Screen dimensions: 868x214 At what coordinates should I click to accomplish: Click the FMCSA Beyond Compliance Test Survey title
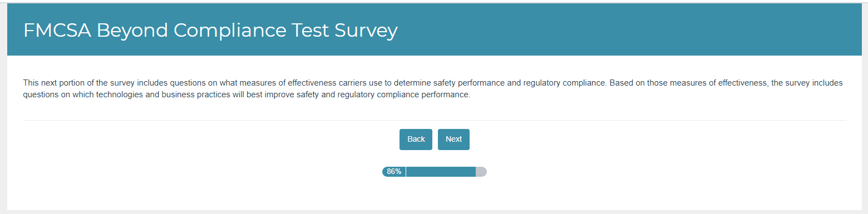click(x=210, y=31)
